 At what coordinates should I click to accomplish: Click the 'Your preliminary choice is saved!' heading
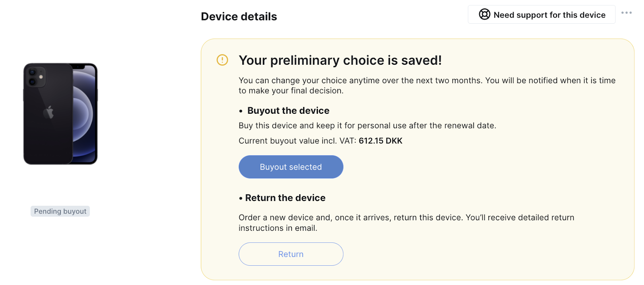coord(340,60)
